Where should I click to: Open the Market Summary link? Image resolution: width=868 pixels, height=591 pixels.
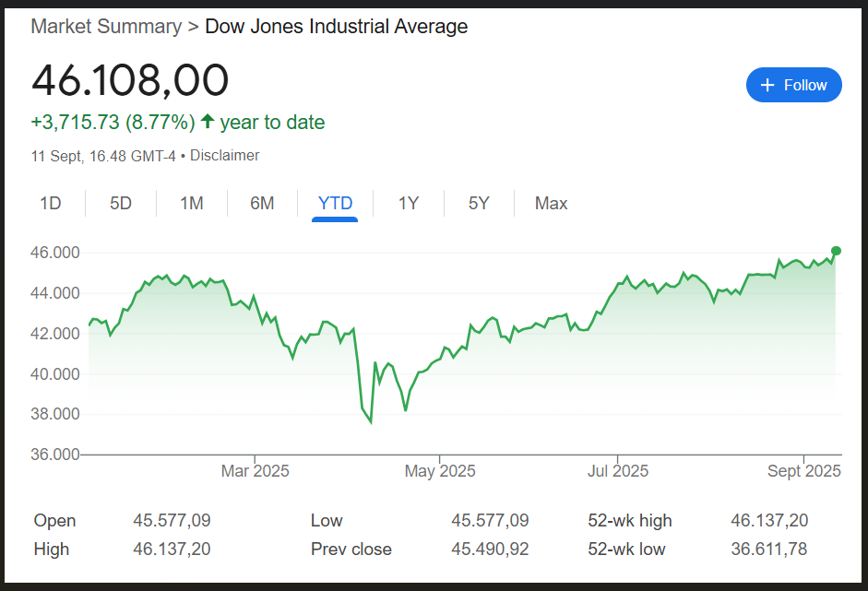click(x=106, y=26)
